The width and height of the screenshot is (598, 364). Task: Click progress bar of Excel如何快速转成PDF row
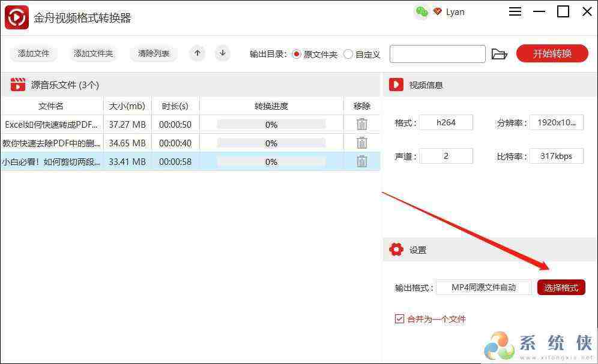[271, 125]
